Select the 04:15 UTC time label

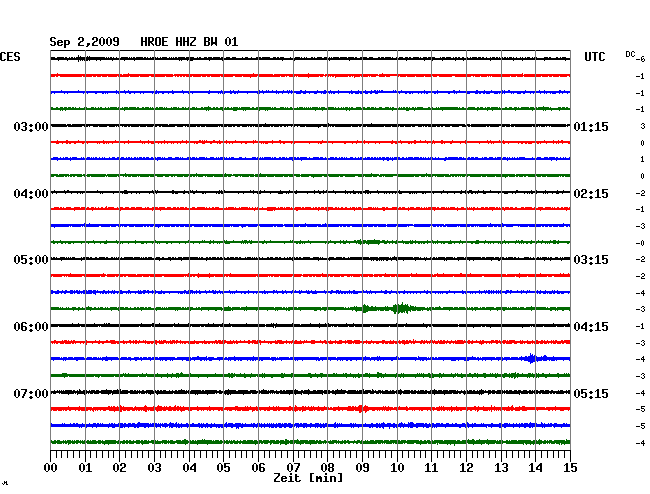(591, 327)
